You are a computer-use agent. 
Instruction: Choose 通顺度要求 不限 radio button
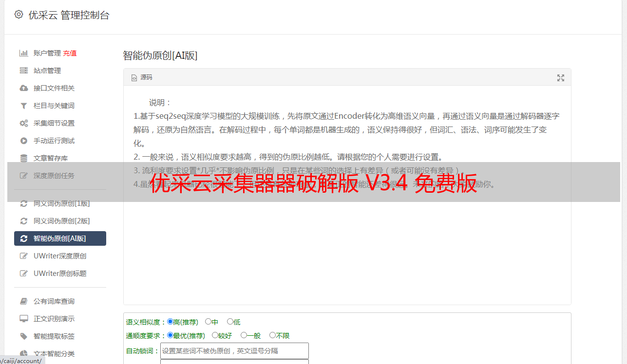click(x=273, y=335)
